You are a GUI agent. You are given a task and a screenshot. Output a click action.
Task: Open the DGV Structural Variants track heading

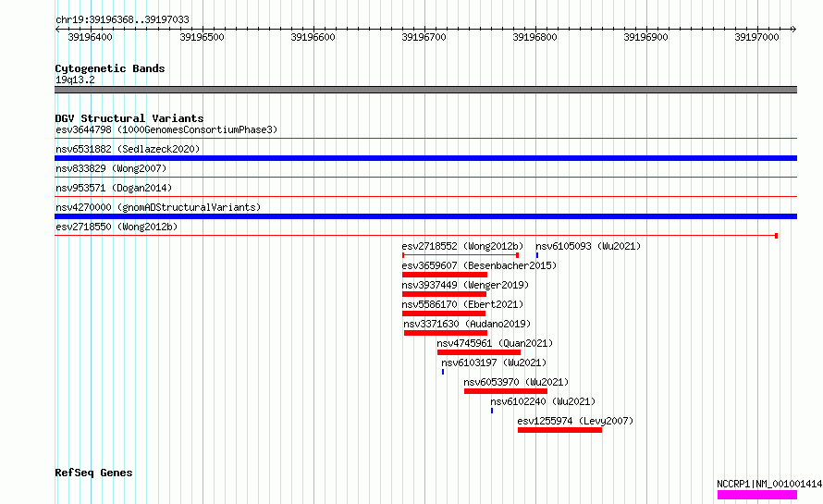pos(129,118)
